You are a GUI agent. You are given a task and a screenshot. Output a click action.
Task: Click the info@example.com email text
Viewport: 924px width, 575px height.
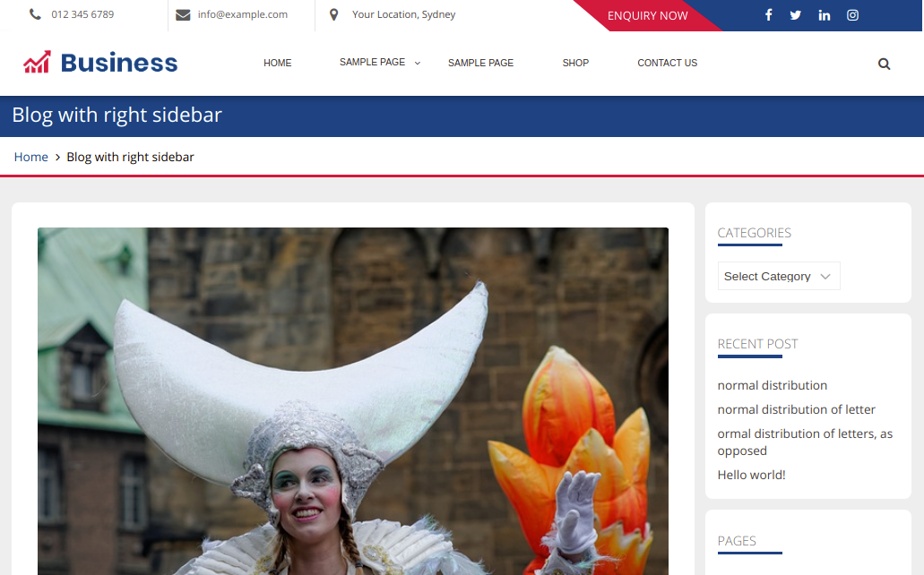point(243,14)
